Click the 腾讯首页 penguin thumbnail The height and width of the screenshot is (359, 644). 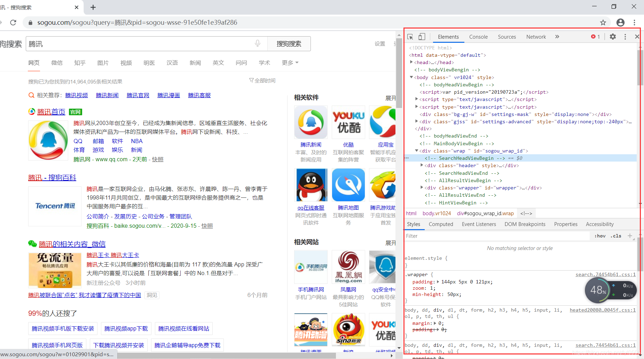tap(48, 140)
